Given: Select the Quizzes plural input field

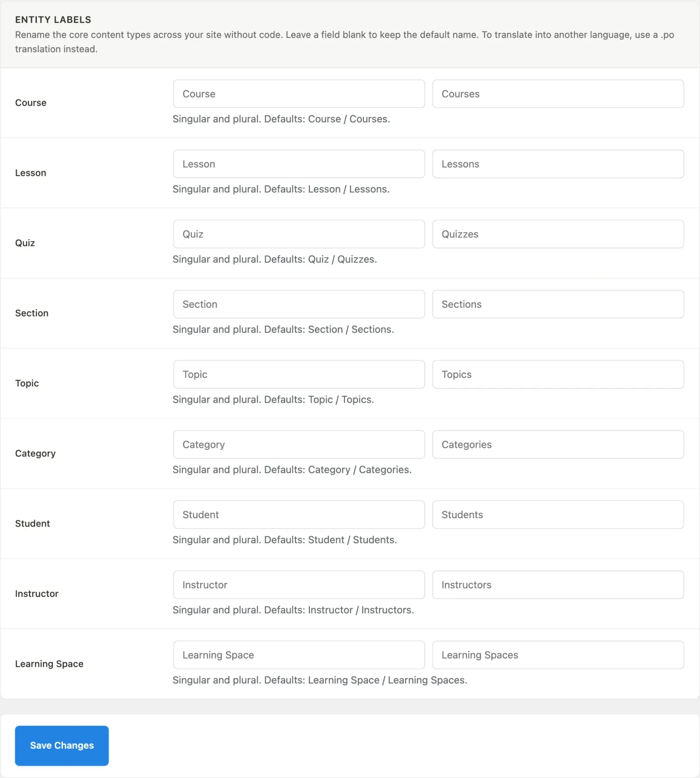Looking at the screenshot, I should 558,234.
